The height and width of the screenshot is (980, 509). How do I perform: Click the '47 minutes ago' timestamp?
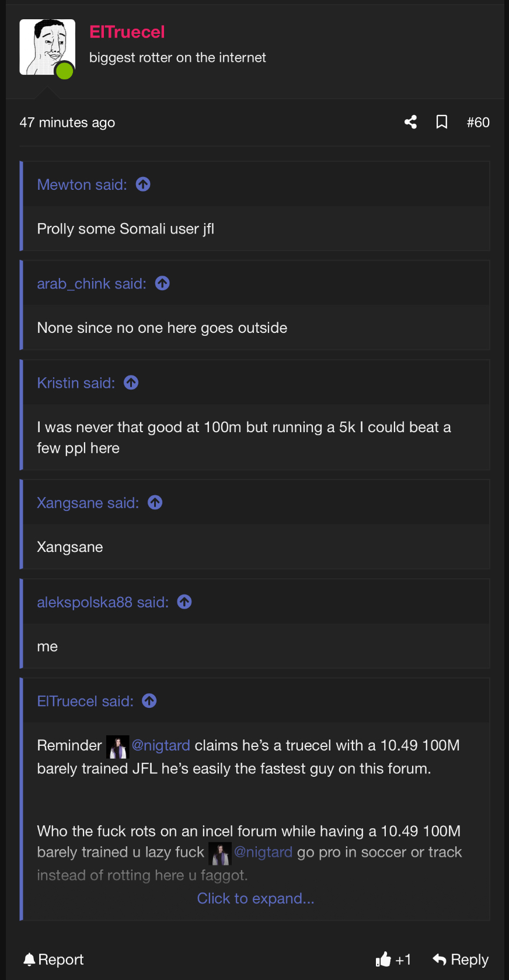[67, 123]
